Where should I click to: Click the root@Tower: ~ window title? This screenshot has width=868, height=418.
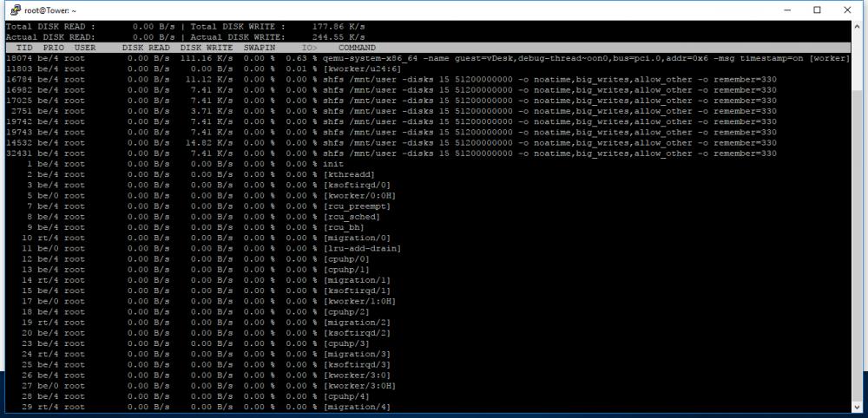click(50, 10)
